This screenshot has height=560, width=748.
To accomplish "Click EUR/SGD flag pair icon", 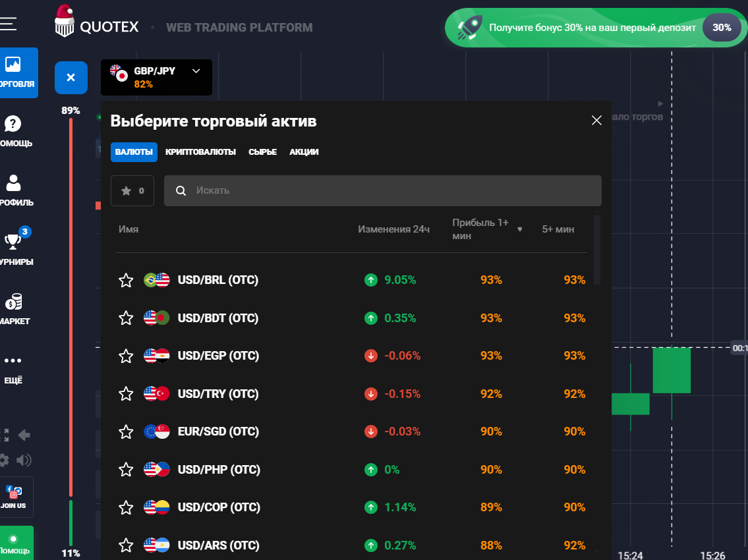I will 156,432.
